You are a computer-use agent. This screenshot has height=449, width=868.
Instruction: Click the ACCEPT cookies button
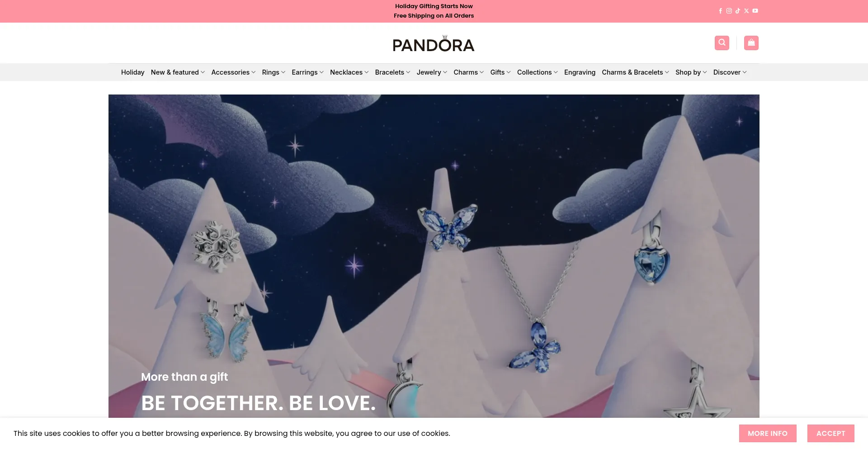tap(830, 433)
